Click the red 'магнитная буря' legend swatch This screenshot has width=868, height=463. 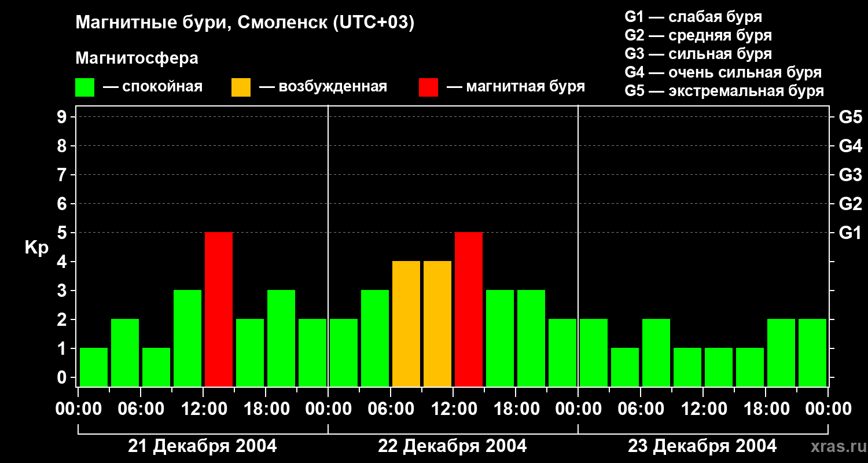[x=428, y=87]
